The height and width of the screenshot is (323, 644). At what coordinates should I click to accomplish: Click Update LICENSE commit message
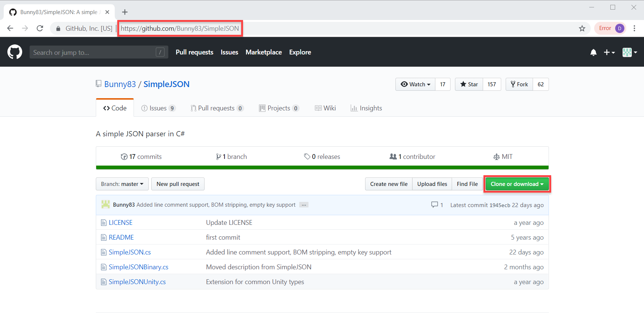[229, 223]
